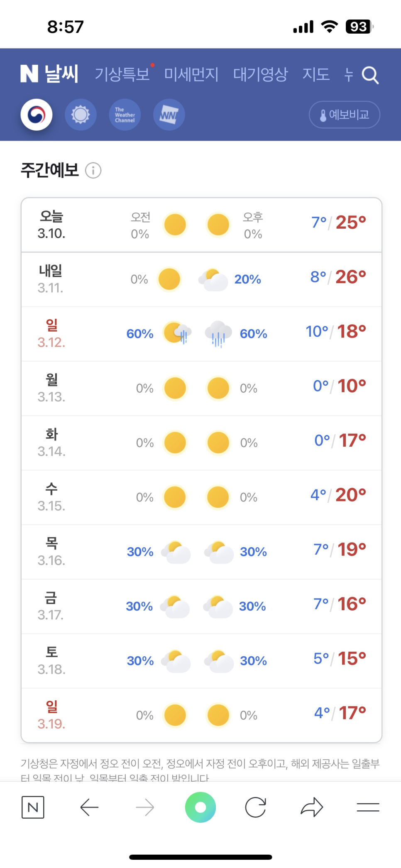401x868 pixels.
Task: Tap the N 날씨 logo link
Action: (49, 74)
